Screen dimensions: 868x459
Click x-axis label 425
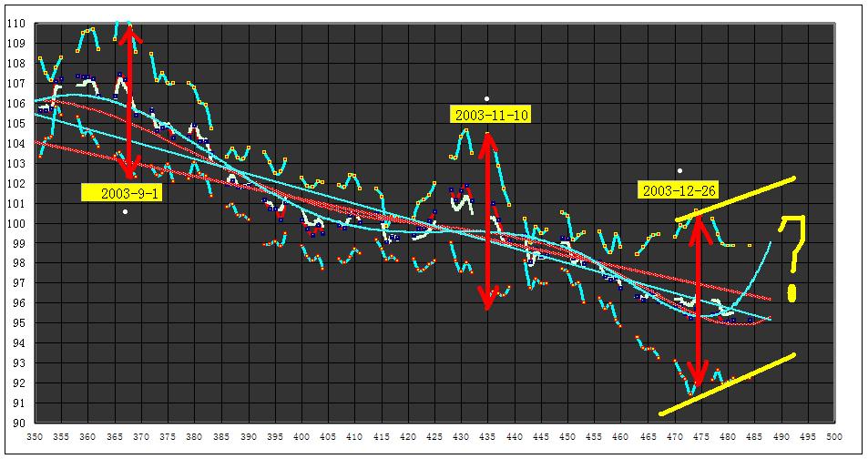pyautogui.click(x=434, y=437)
